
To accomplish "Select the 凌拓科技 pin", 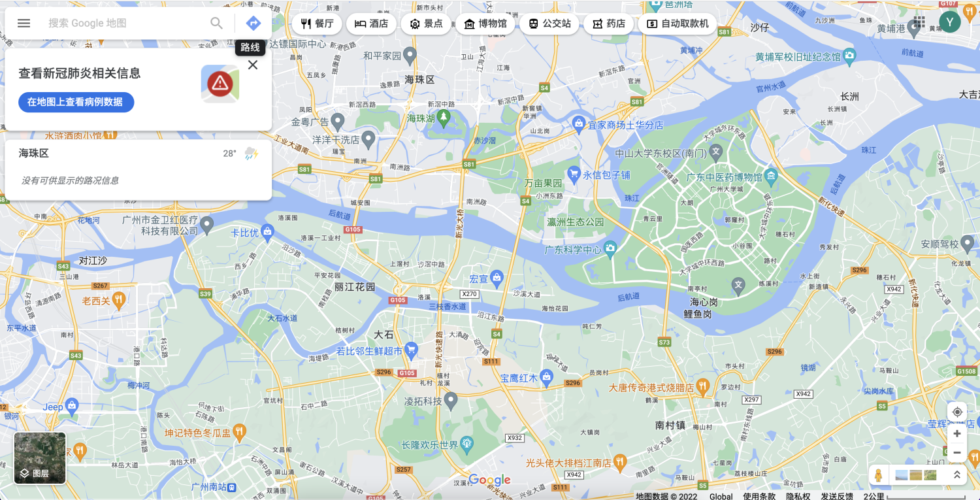I will [x=451, y=399].
